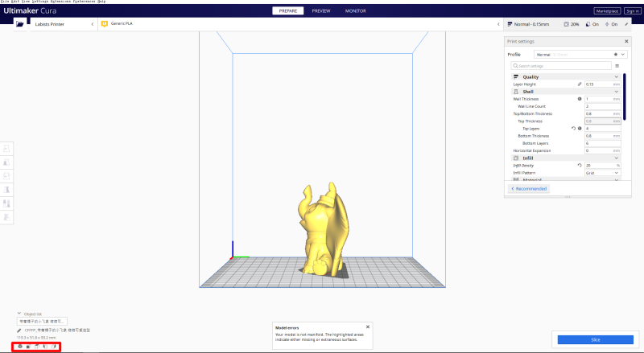
Task: Select the Rotate tool in left toolbar
Action: tap(6, 176)
